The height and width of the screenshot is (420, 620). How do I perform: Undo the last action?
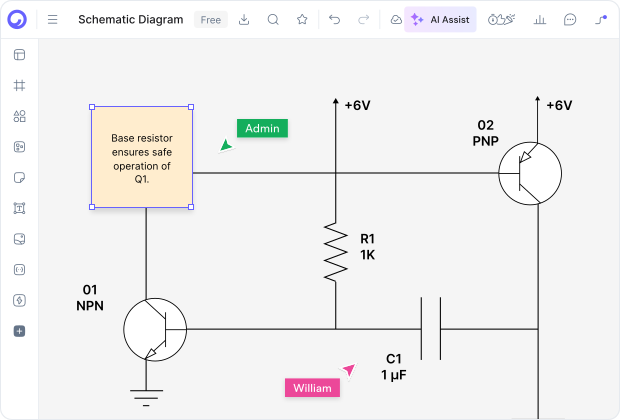tap(335, 19)
